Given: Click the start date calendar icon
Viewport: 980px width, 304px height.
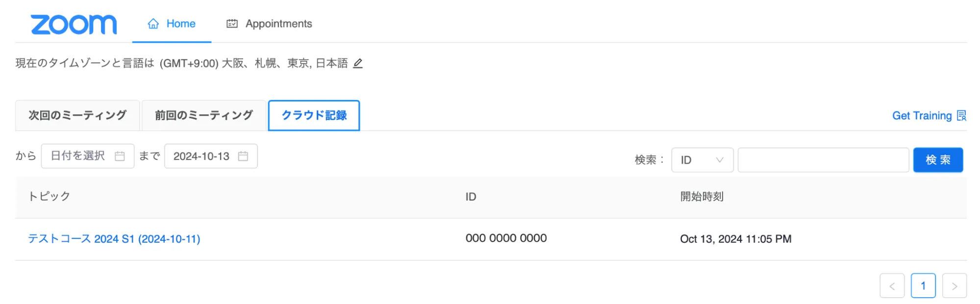Looking at the screenshot, I should click(x=120, y=156).
